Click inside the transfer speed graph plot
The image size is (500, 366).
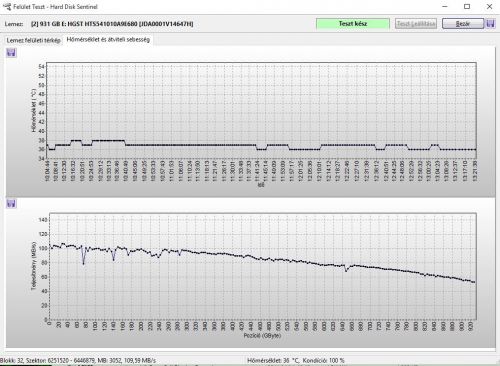tap(263, 266)
